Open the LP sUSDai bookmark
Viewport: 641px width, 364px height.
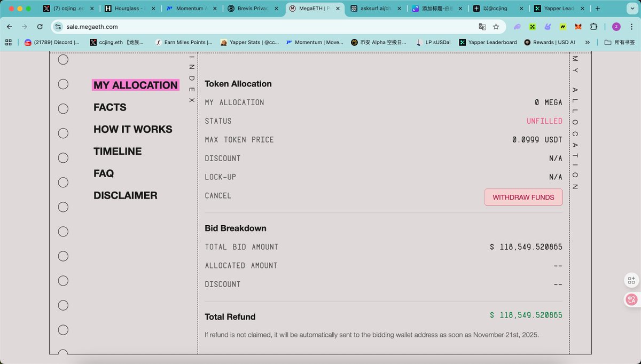click(434, 42)
